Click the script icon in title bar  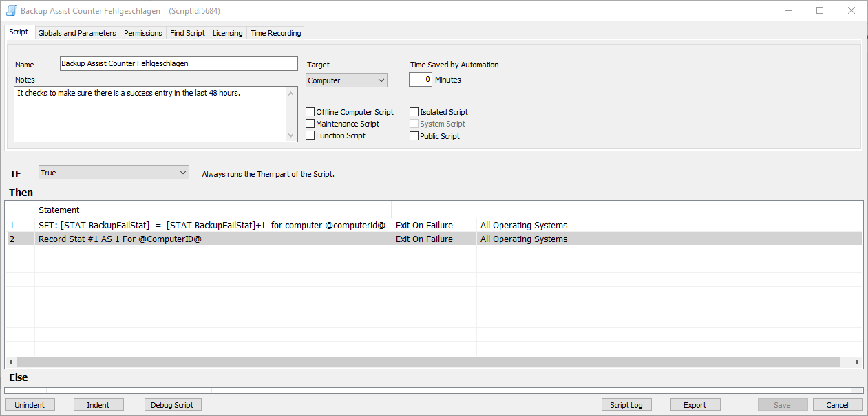click(x=12, y=11)
